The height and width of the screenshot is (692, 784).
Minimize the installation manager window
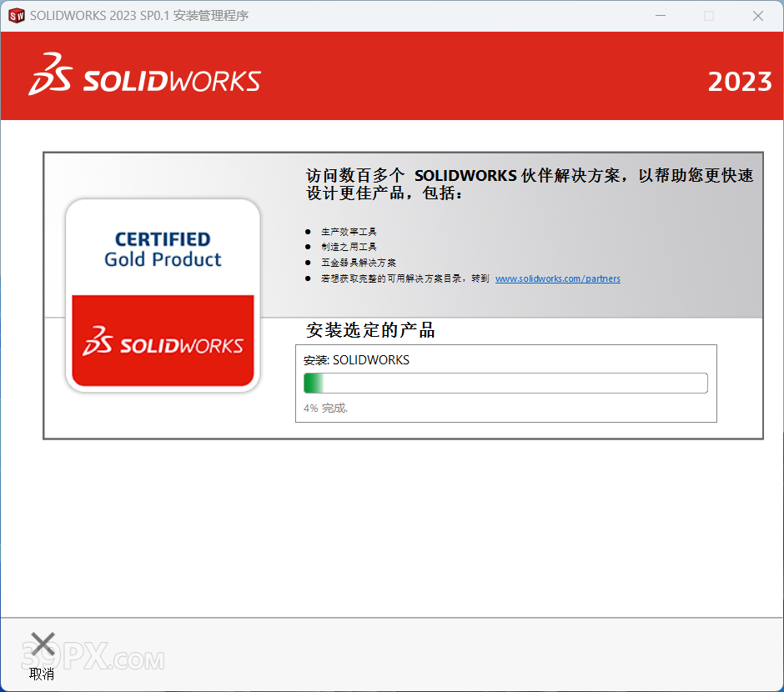(x=661, y=16)
